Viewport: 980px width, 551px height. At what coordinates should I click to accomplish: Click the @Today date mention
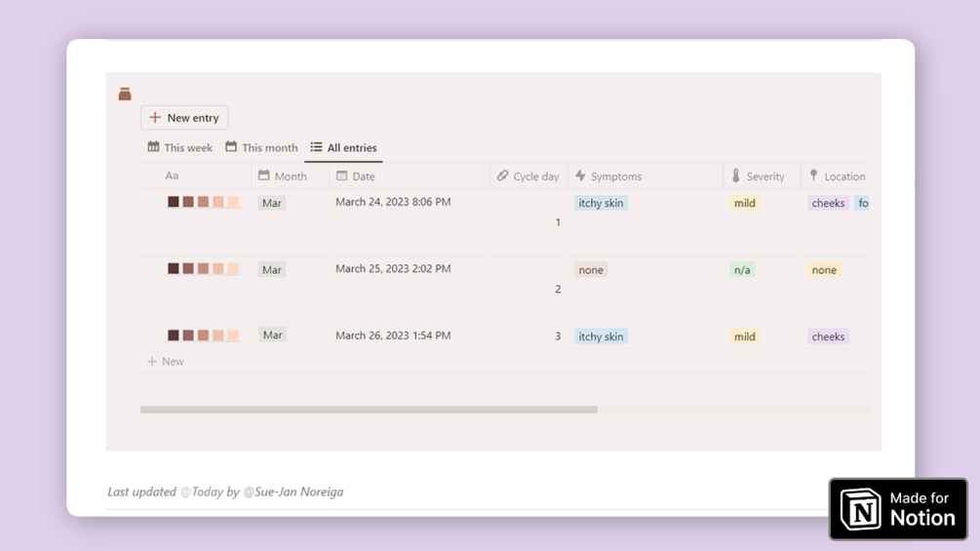[x=201, y=492]
